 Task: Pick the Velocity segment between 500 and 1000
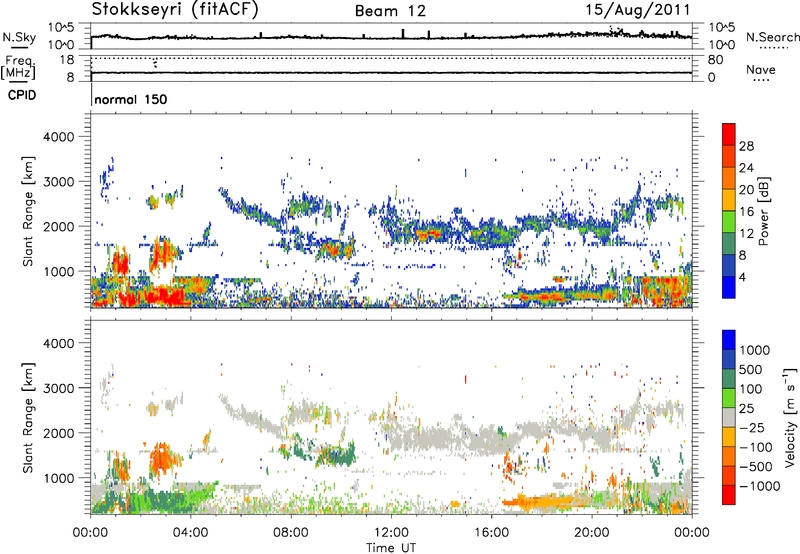[729, 359]
